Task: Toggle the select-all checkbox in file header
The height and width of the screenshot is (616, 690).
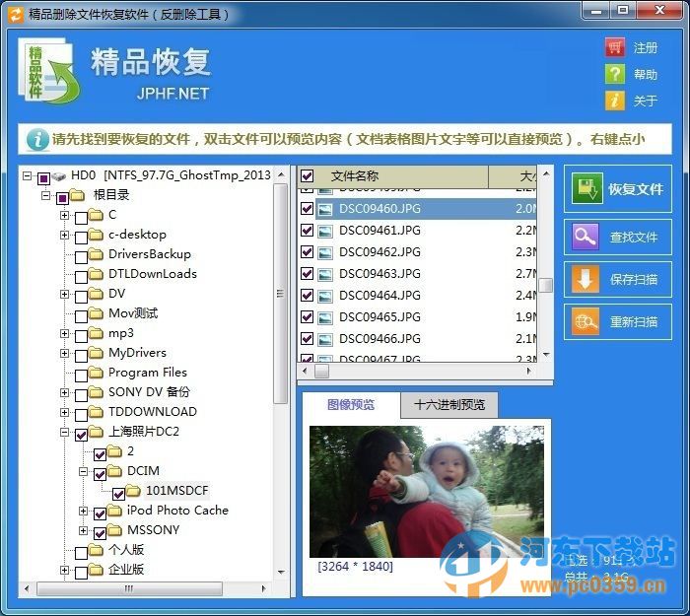Action: pos(308,176)
